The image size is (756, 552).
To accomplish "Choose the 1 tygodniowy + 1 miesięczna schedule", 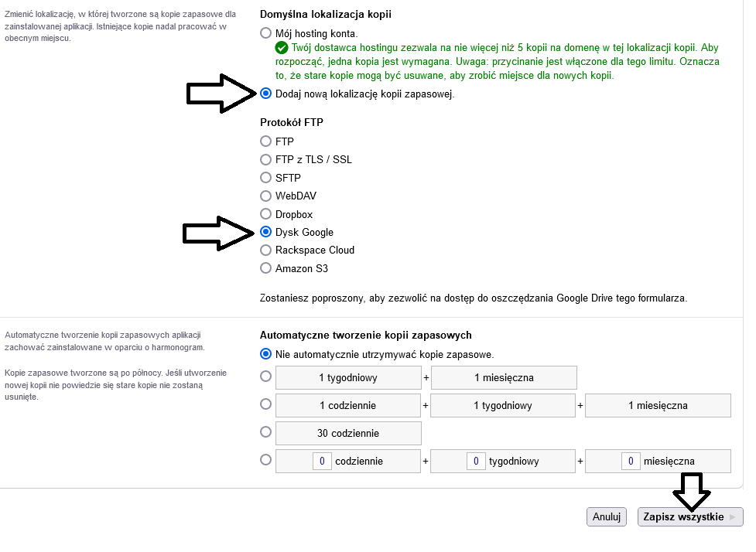I will click(x=266, y=377).
